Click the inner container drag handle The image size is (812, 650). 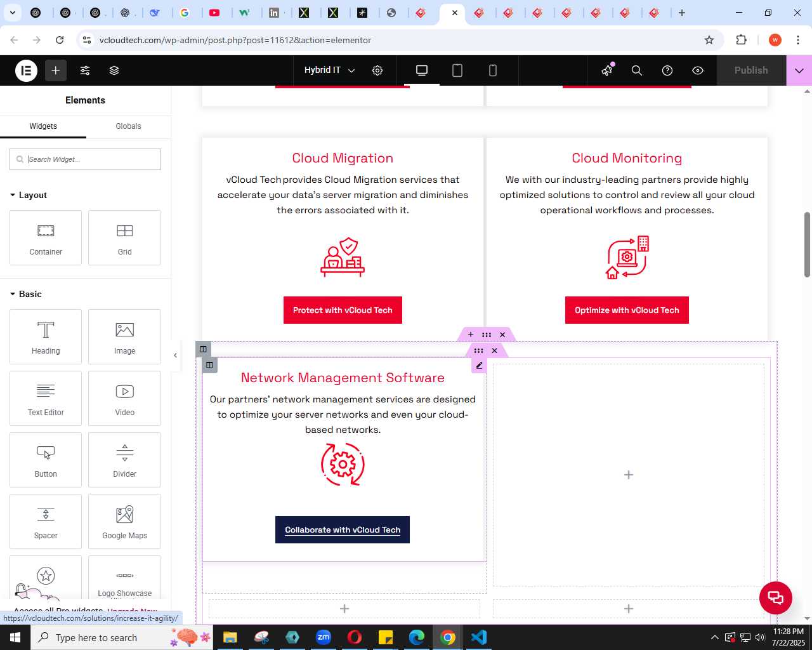pos(479,350)
